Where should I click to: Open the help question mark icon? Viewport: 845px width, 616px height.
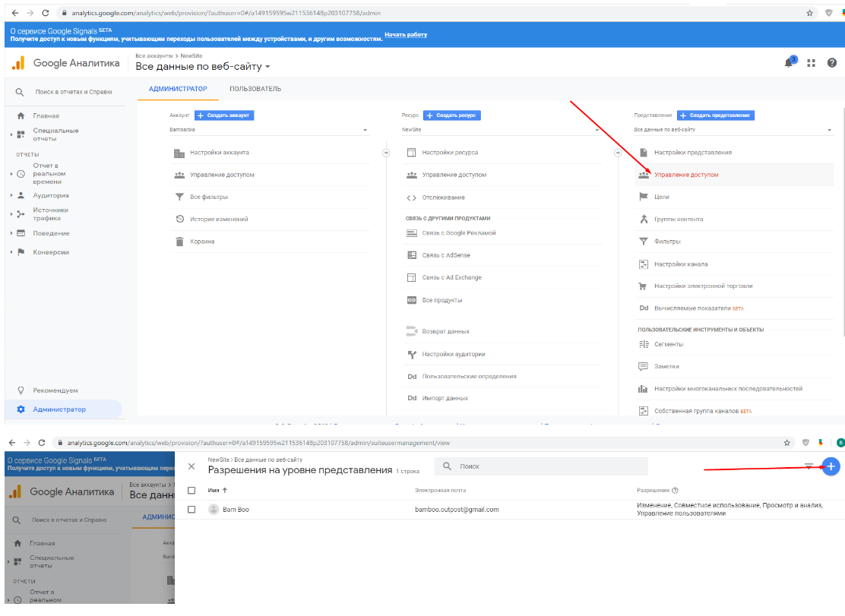tap(832, 63)
